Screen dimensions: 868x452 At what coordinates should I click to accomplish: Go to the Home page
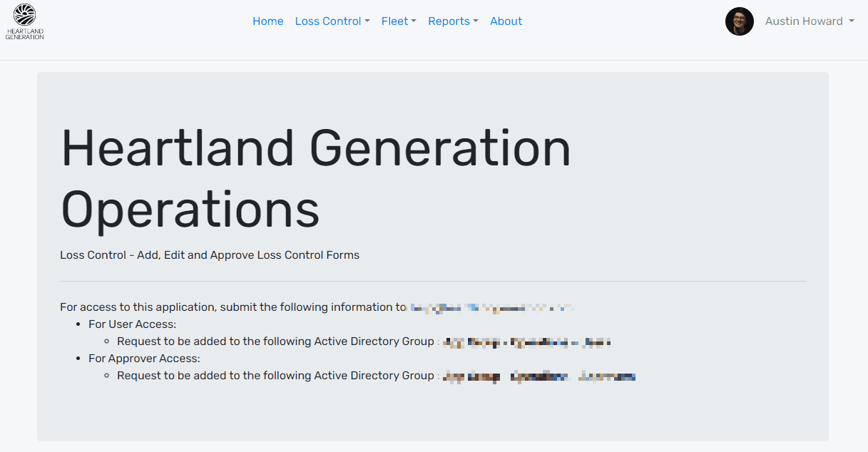(267, 21)
